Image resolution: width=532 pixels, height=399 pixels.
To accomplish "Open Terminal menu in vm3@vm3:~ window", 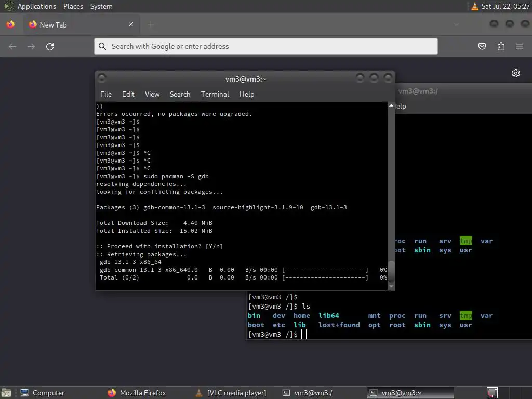I will pos(215,95).
